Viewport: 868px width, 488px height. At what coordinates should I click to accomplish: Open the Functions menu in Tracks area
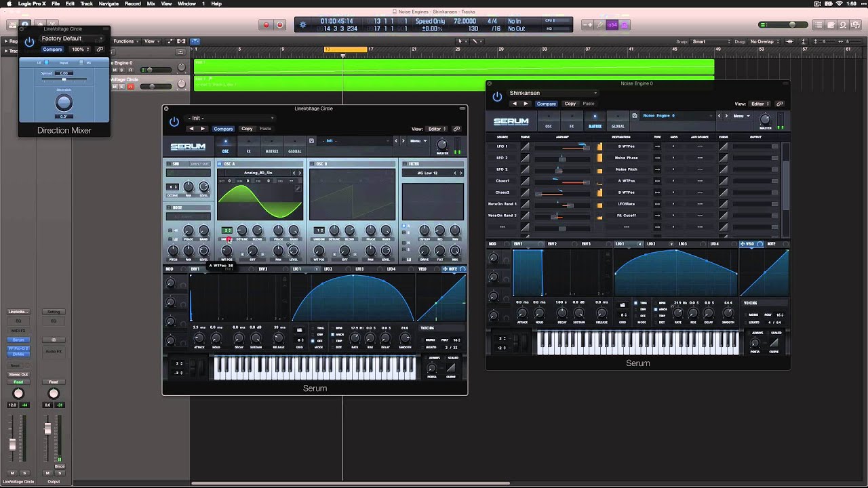click(x=125, y=41)
